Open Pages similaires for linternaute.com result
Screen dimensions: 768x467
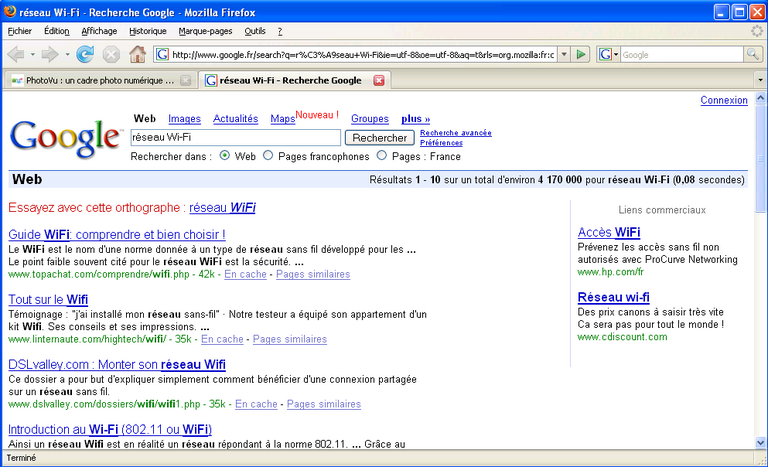pos(290,339)
